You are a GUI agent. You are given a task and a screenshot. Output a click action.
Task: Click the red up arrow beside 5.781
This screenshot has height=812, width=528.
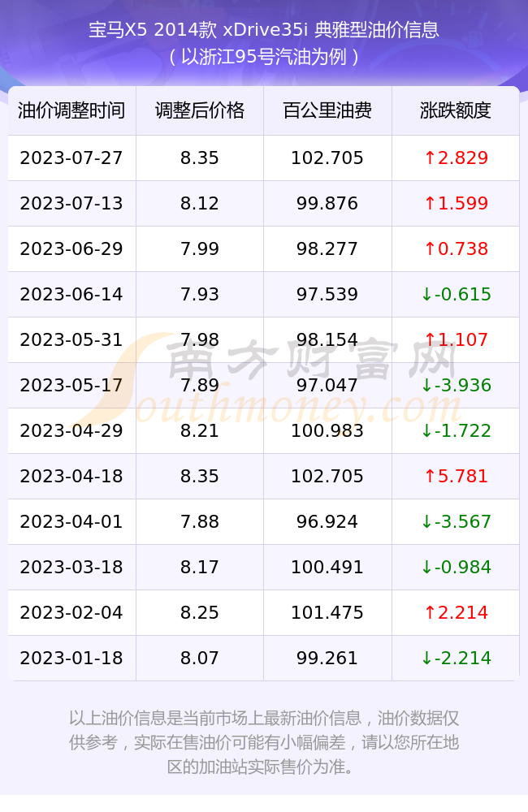[430, 476]
